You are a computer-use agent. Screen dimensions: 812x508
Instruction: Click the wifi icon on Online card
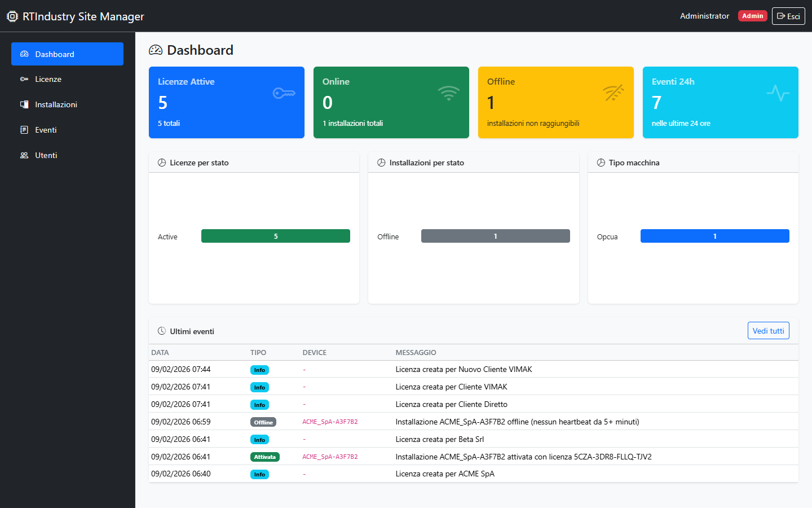click(449, 93)
